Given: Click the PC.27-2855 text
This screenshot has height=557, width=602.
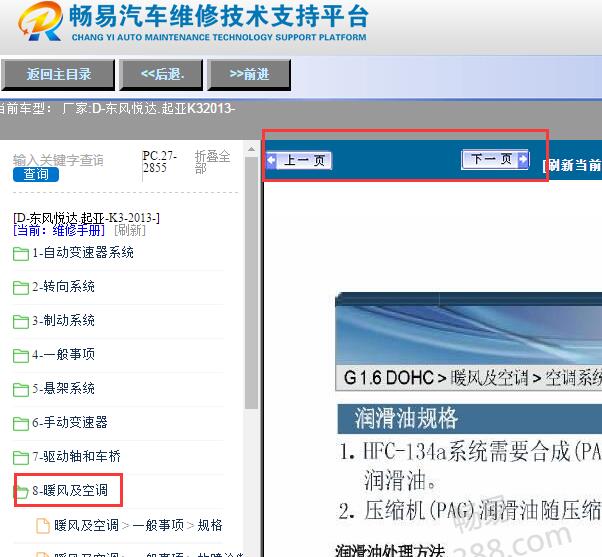Looking at the screenshot, I should (x=159, y=162).
